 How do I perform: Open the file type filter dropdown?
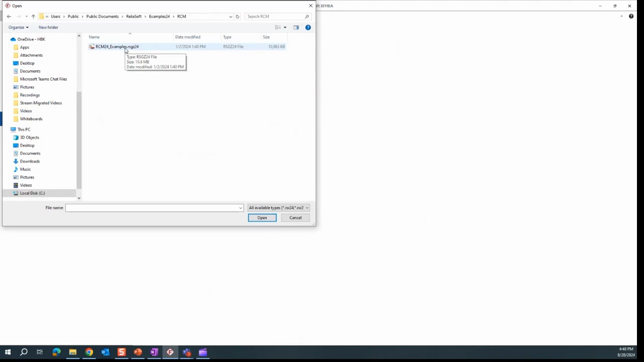(279, 208)
